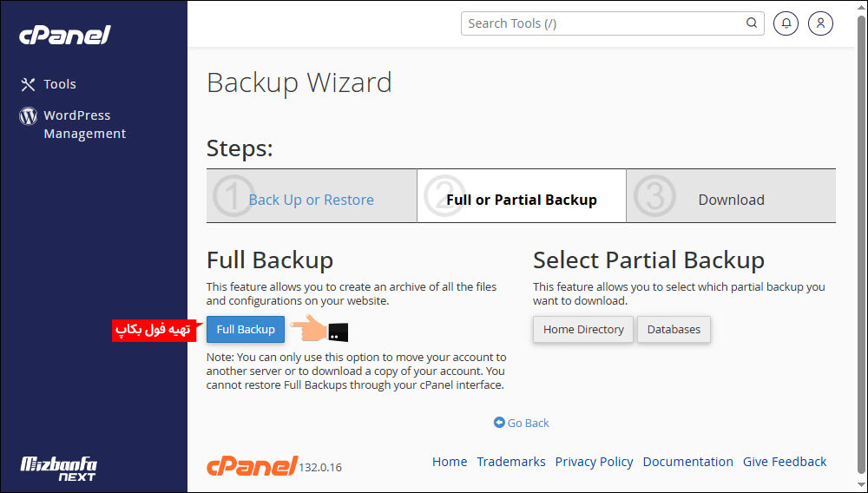Open the Documentation footer link
868x493 pixels.
687,462
